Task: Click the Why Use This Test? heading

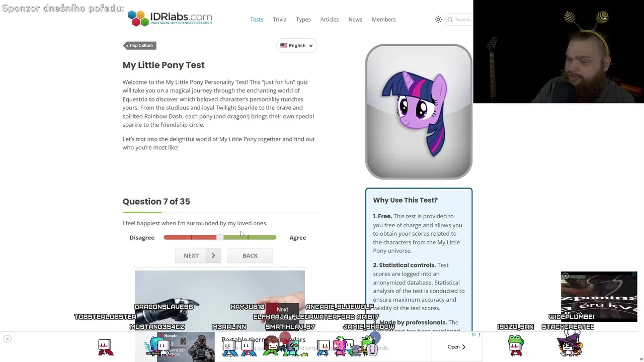Action: (406, 200)
